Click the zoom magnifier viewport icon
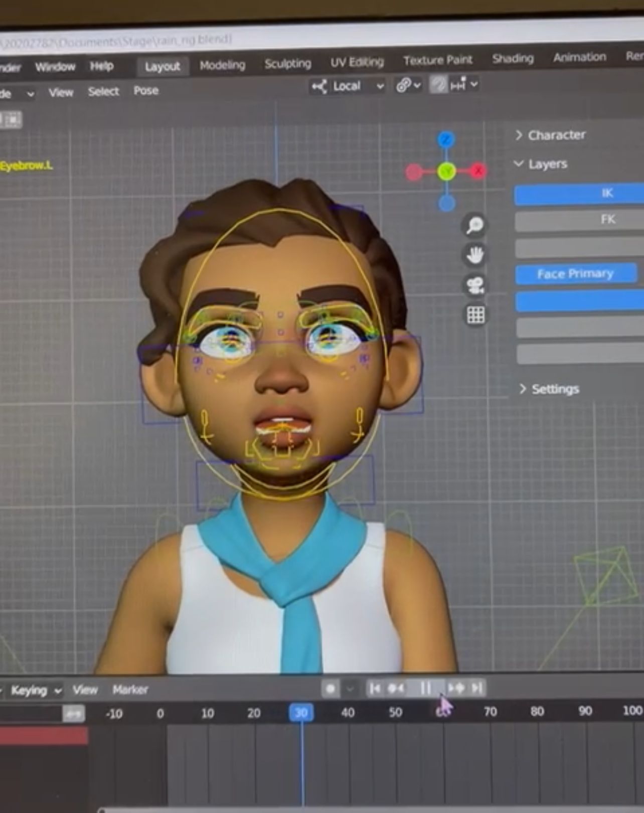This screenshot has width=644, height=813. tap(474, 225)
